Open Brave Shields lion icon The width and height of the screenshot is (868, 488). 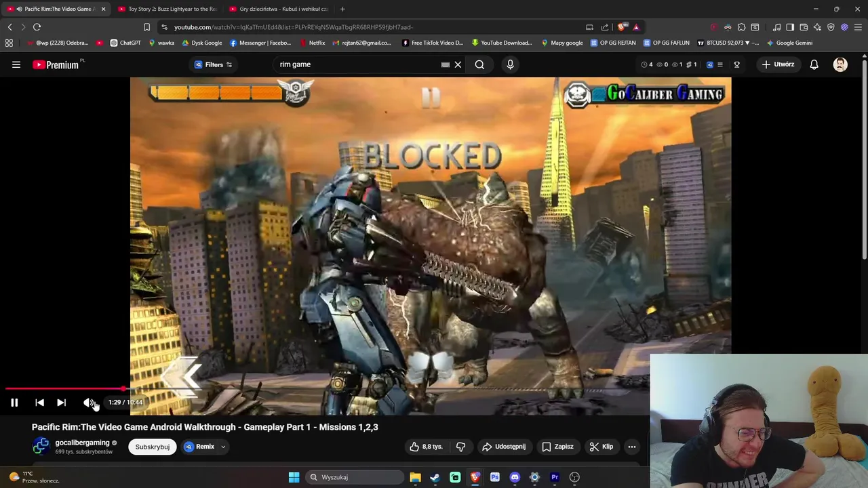tap(621, 27)
